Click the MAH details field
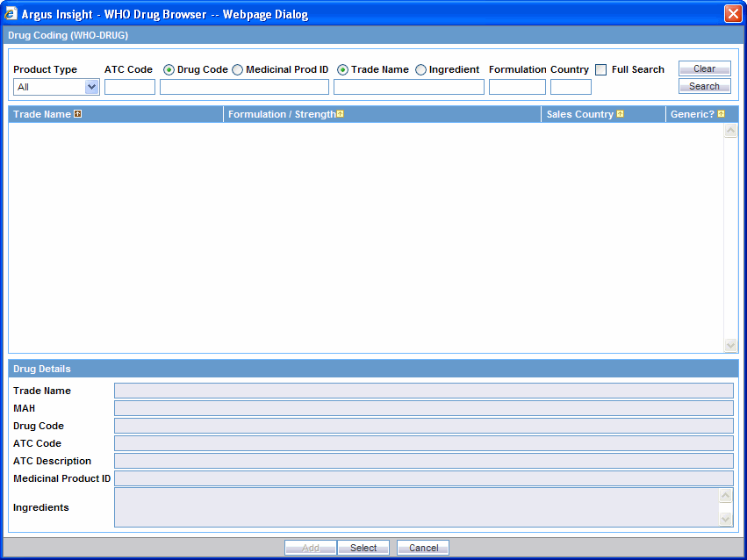The image size is (747, 560). pyautogui.click(x=423, y=408)
